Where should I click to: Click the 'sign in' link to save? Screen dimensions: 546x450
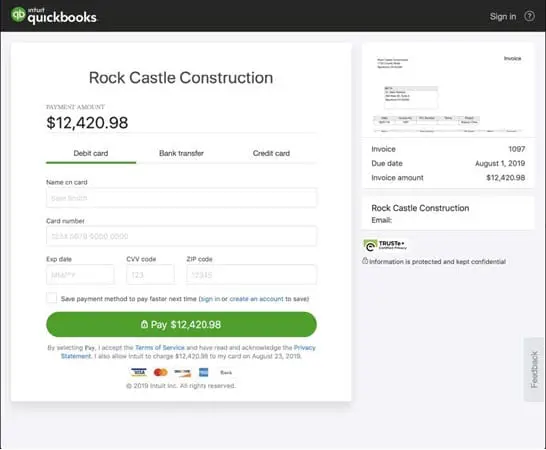click(210, 299)
